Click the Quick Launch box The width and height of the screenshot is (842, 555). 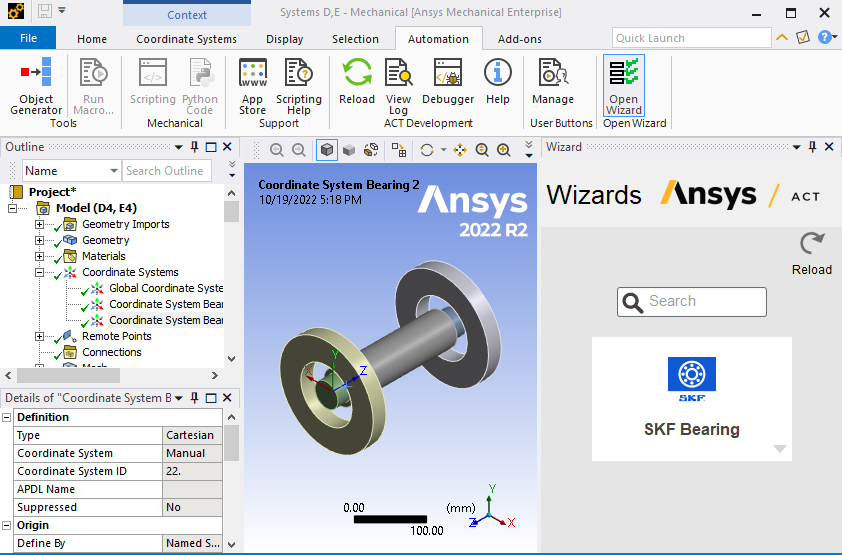point(692,38)
